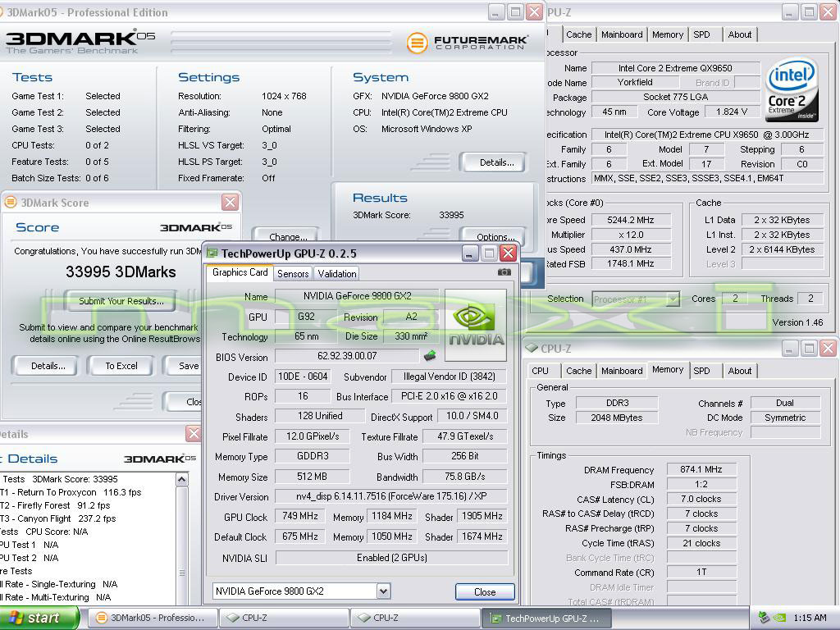This screenshot has height=630, width=840.
Task: Close the 3DMark Details window
Action: pyautogui.click(x=194, y=433)
